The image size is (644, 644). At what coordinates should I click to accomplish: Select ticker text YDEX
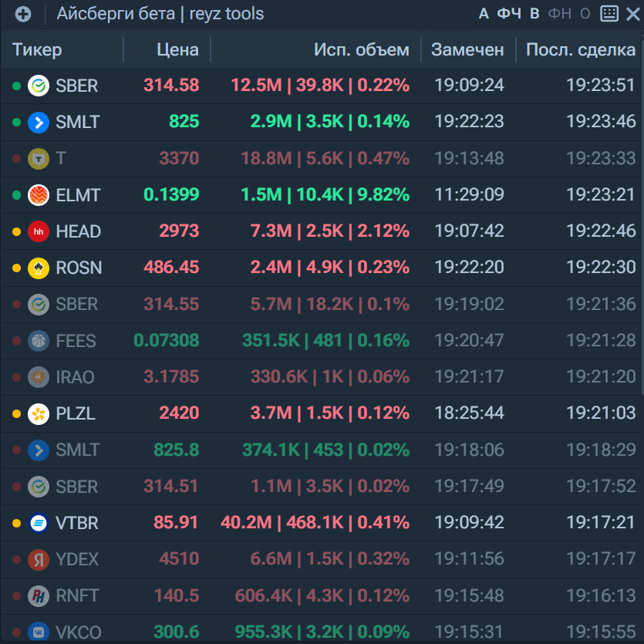click(77, 559)
